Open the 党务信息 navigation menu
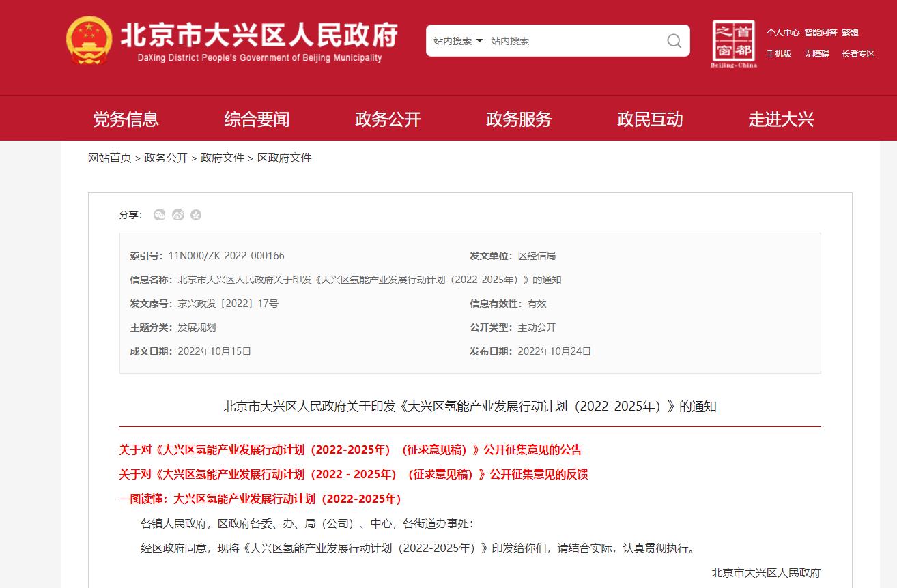Screen dimensions: 897x588 coord(126,119)
